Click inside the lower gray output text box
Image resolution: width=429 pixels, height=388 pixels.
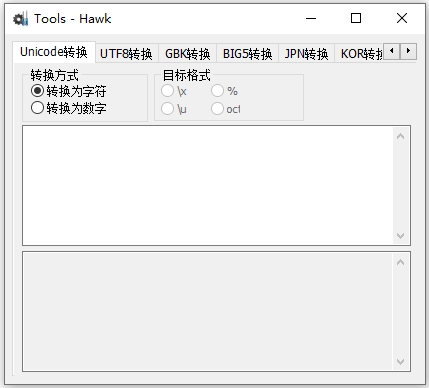tap(208, 312)
